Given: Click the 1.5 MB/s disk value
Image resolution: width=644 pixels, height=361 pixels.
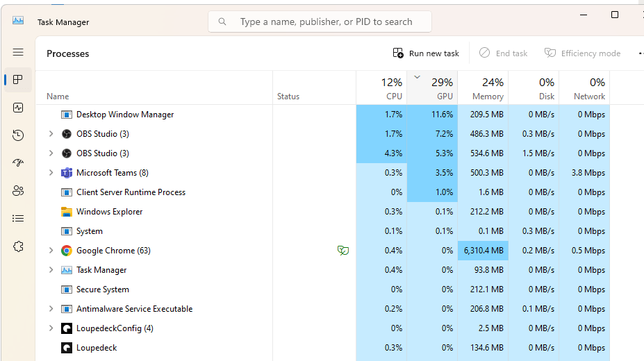Looking at the screenshot, I should pyautogui.click(x=538, y=153).
